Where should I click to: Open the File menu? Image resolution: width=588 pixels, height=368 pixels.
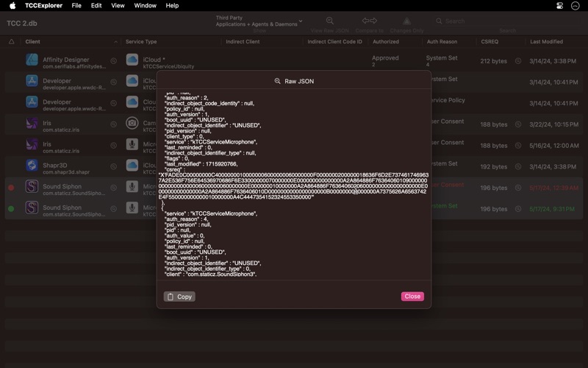tap(76, 6)
